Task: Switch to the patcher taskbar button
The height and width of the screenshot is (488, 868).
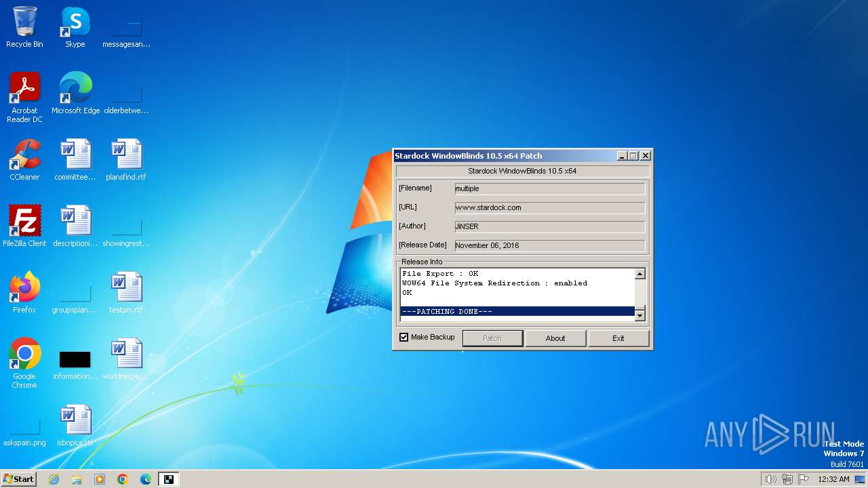Action: coord(169,479)
